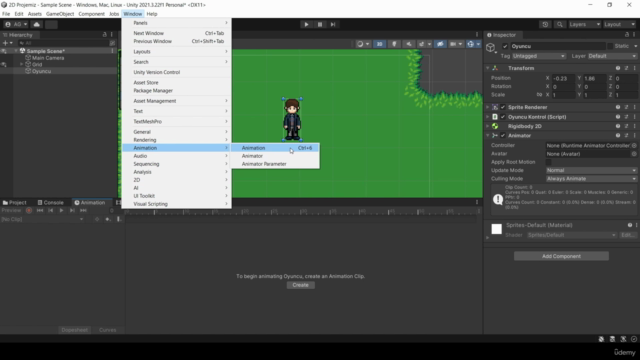Open the Tag dropdown Untagged
Viewport: 640px width, 360px height.
(x=538, y=56)
